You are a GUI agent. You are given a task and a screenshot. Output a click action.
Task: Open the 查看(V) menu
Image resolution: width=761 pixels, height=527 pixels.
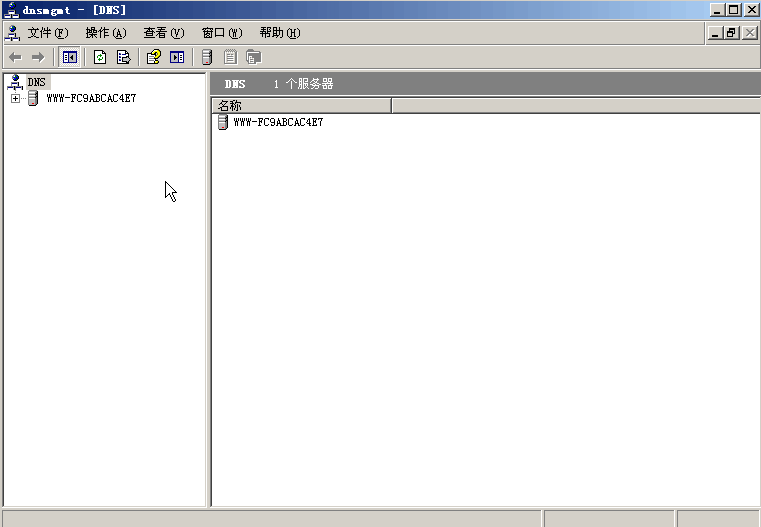pyautogui.click(x=164, y=33)
